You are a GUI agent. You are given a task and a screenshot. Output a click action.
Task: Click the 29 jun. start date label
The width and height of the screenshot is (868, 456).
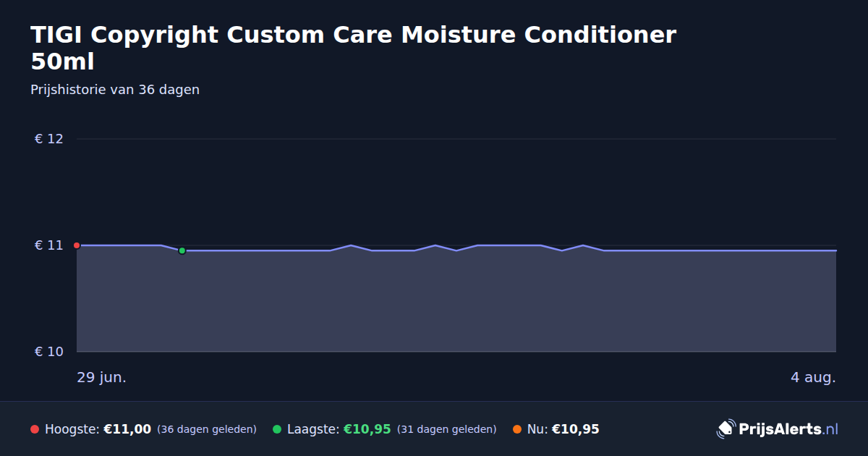[102, 378]
